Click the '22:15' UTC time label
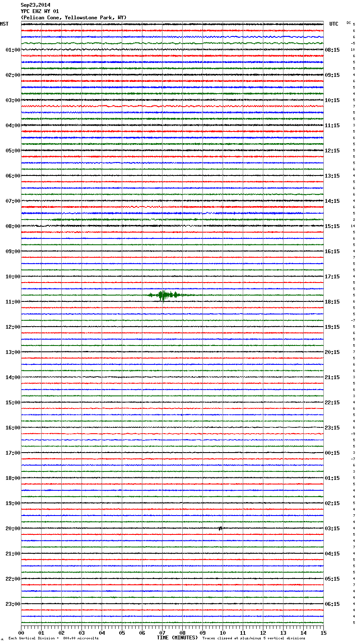 click(x=332, y=403)
